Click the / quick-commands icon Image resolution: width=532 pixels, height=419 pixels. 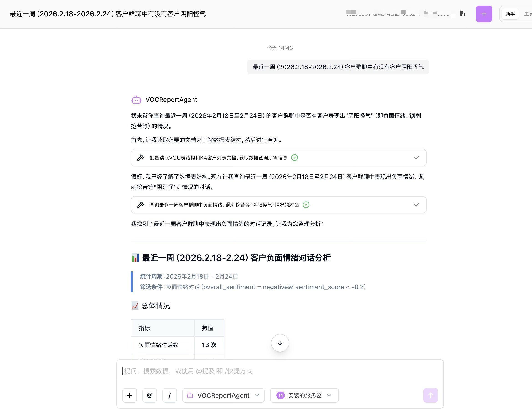(x=169, y=395)
